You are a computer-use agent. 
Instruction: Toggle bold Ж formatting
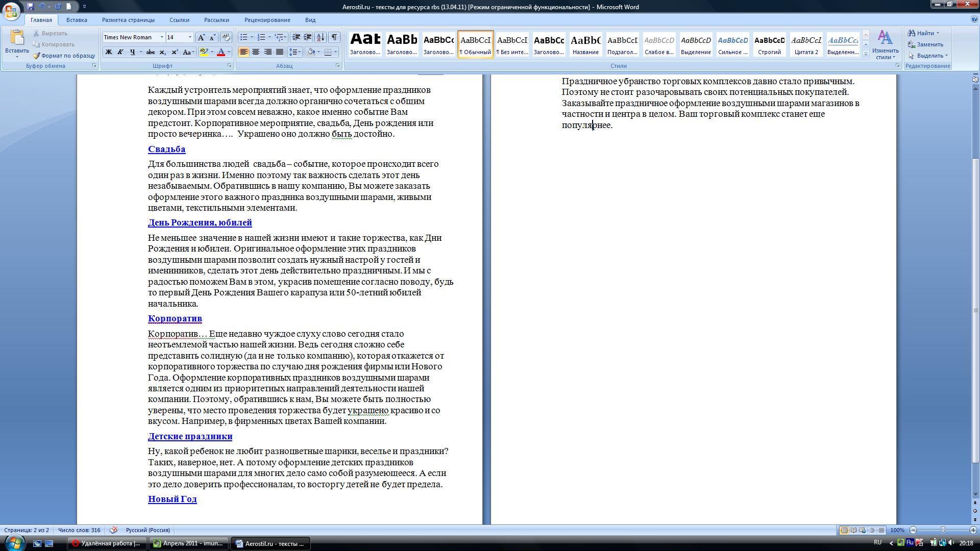click(x=108, y=52)
